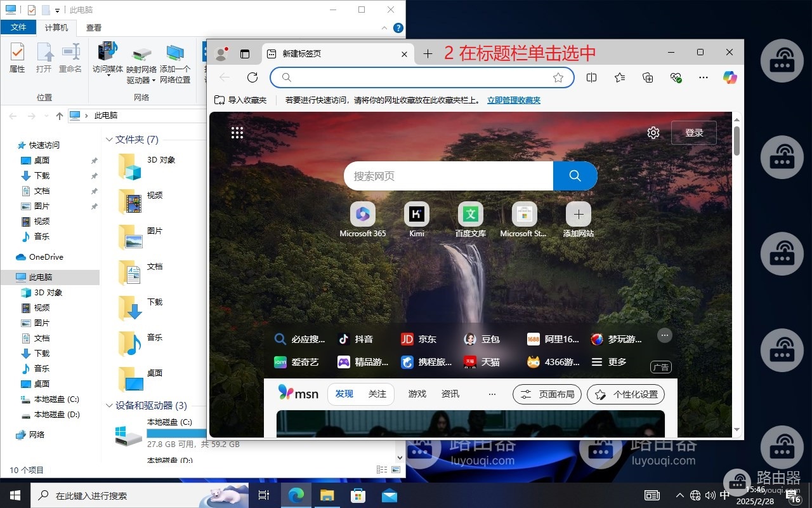Add this page to favorites star
This screenshot has height=508, width=812.
point(558,77)
